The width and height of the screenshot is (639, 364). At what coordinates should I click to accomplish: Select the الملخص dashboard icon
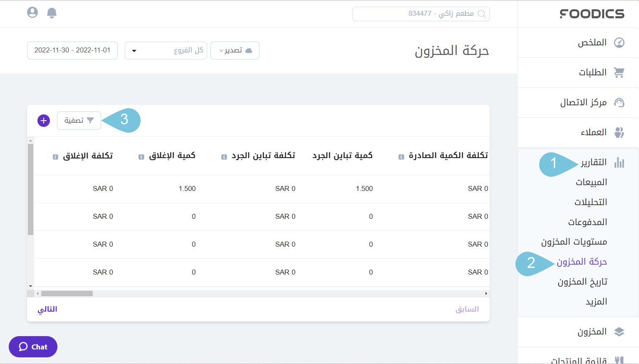point(619,42)
